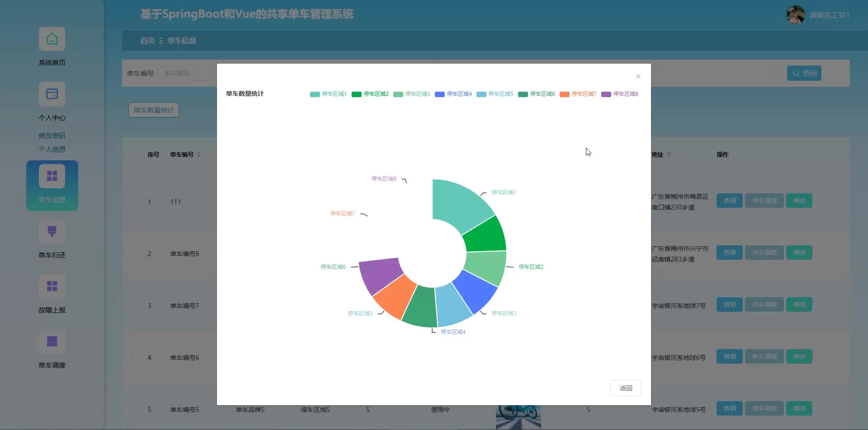Viewport: 868px width, 430px height.
Task: Click the 操作 column header
Action: pos(722,154)
